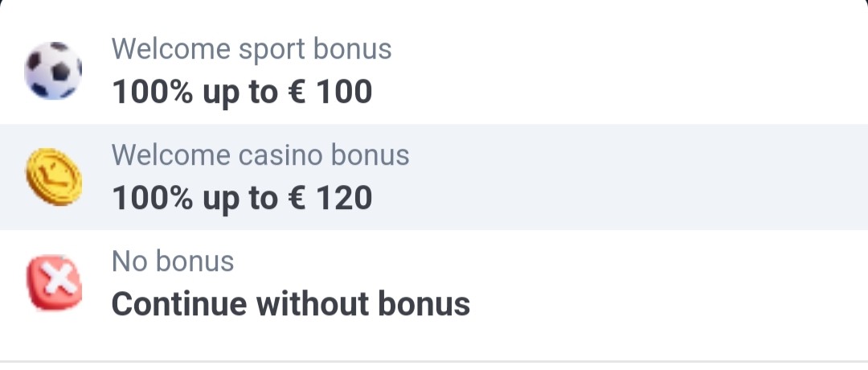The height and width of the screenshot is (370, 868).
Task: Tap the 'Welcome casino bonus' label
Action: click(x=260, y=155)
